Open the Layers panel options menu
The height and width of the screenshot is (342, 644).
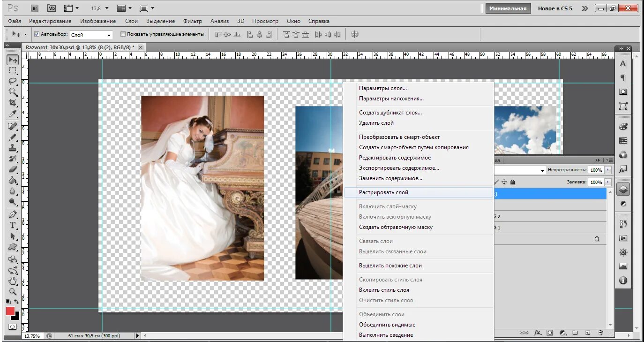click(609, 160)
